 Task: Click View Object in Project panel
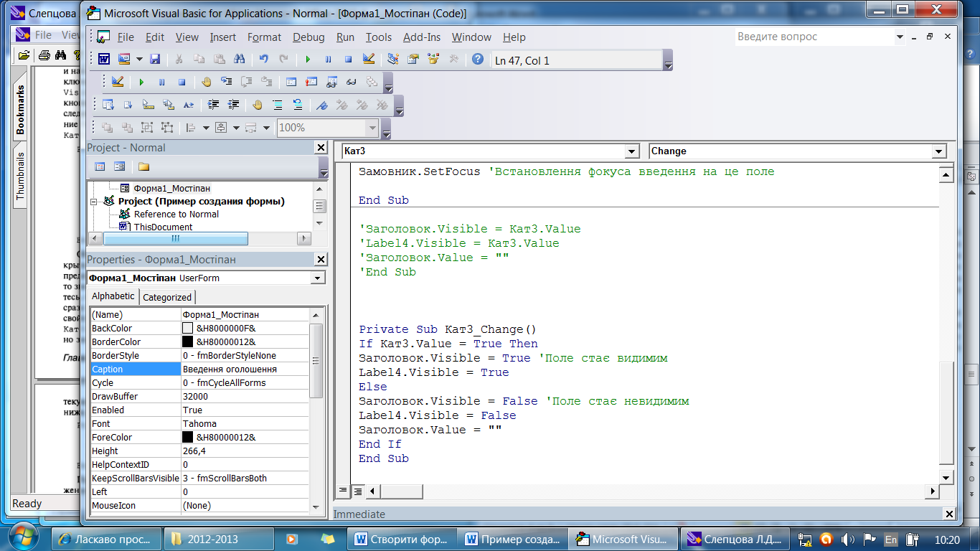click(x=120, y=166)
